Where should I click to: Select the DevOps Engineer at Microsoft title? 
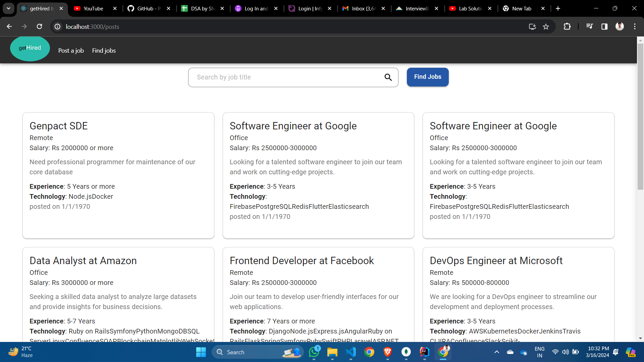(496, 261)
